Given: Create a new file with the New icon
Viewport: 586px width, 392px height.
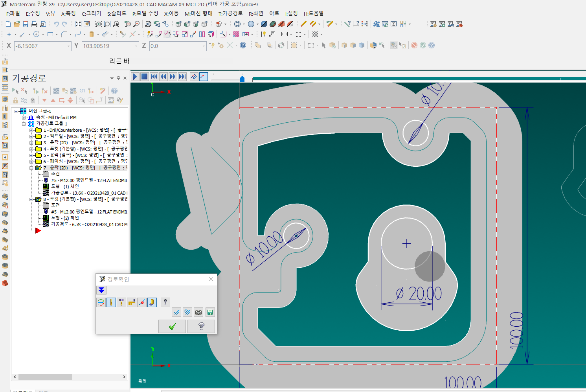Looking at the screenshot, I should [x=8, y=24].
